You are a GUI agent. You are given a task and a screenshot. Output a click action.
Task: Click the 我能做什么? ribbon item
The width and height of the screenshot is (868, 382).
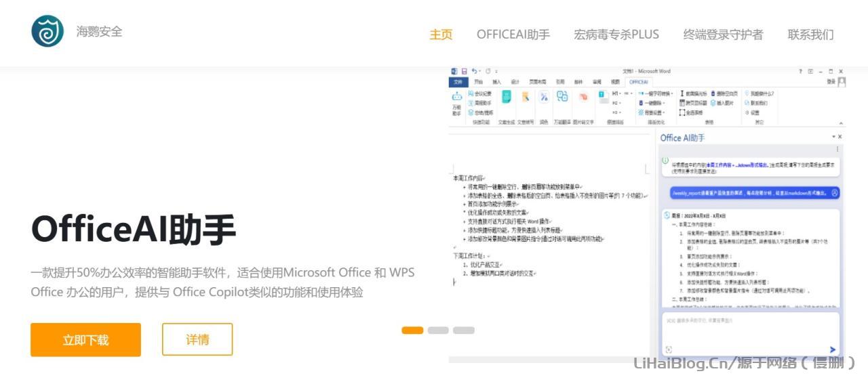tap(759, 93)
